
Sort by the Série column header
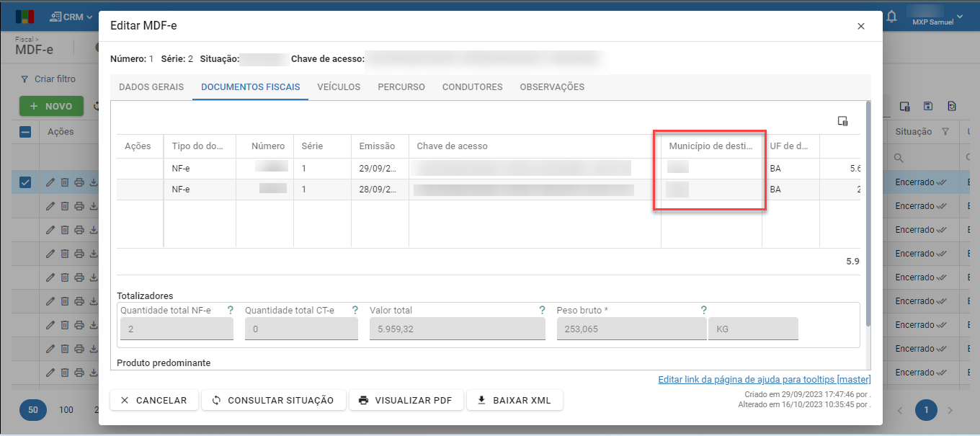pos(323,146)
